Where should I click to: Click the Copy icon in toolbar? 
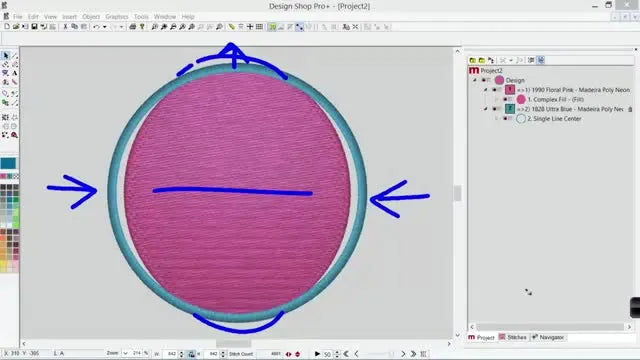[74, 27]
